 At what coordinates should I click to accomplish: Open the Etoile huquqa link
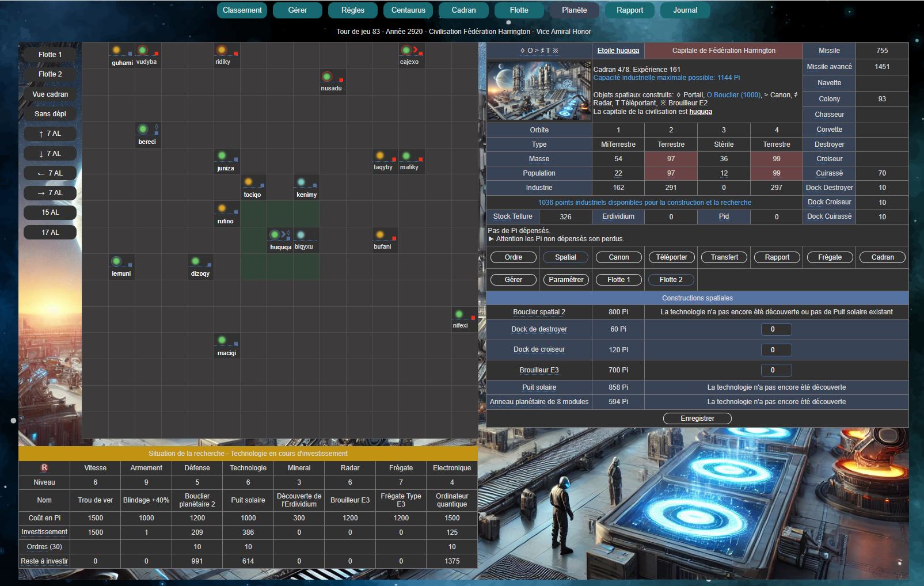[618, 51]
